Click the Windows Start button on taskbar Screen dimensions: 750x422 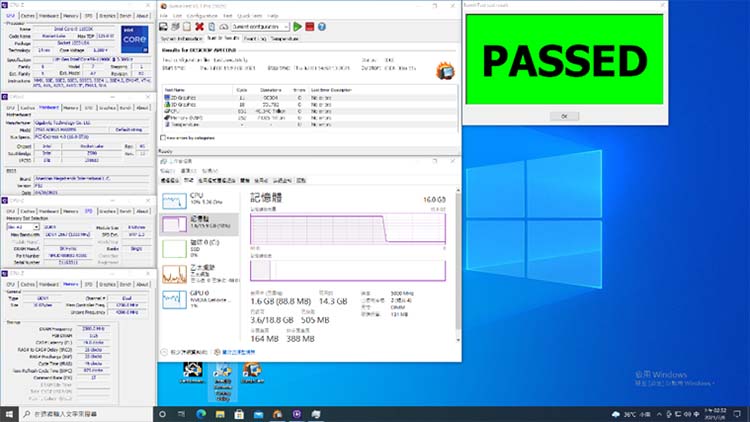tap(9, 413)
